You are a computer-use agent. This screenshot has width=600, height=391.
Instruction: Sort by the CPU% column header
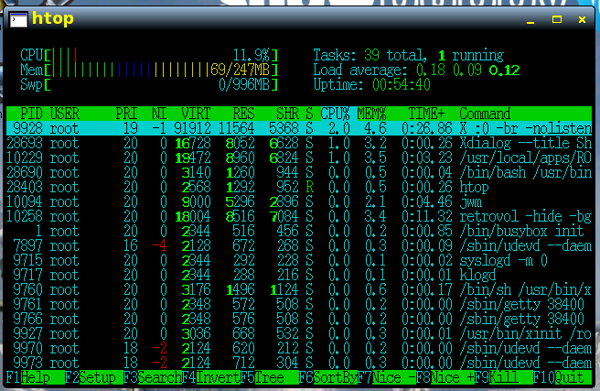click(336, 114)
